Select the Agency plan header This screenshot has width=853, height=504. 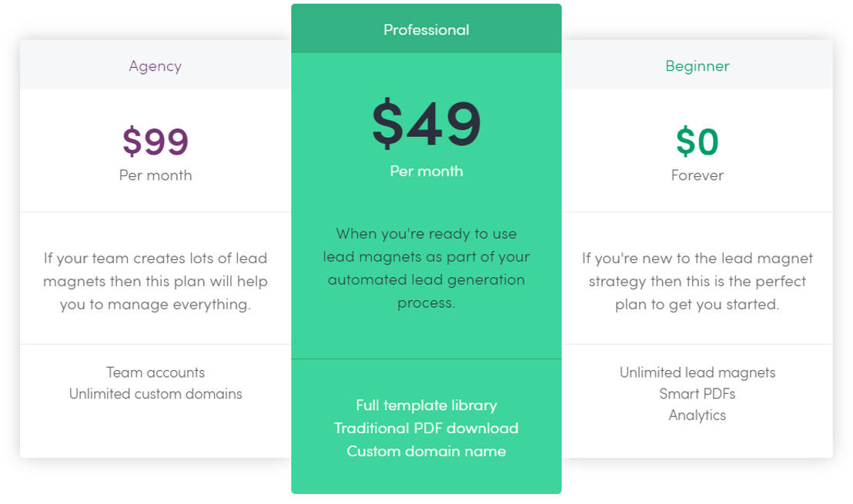tap(156, 66)
